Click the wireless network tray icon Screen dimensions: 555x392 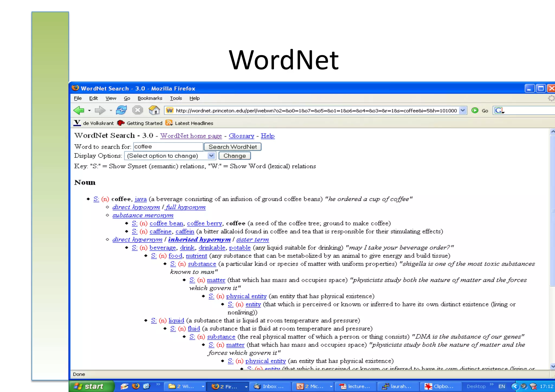(533, 387)
